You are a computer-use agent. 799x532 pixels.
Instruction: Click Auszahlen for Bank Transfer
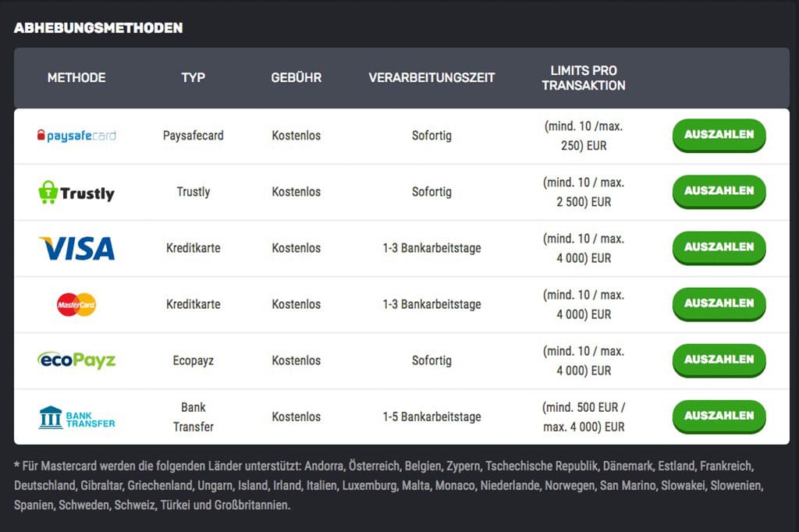(719, 416)
